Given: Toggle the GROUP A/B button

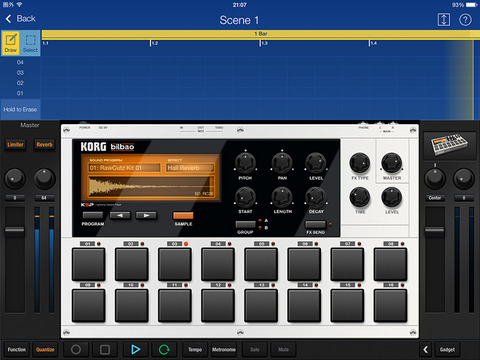Looking at the screenshot, I should tap(246, 224).
